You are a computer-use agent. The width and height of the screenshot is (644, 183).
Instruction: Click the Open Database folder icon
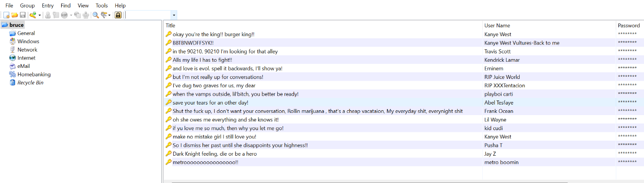(14, 15)
